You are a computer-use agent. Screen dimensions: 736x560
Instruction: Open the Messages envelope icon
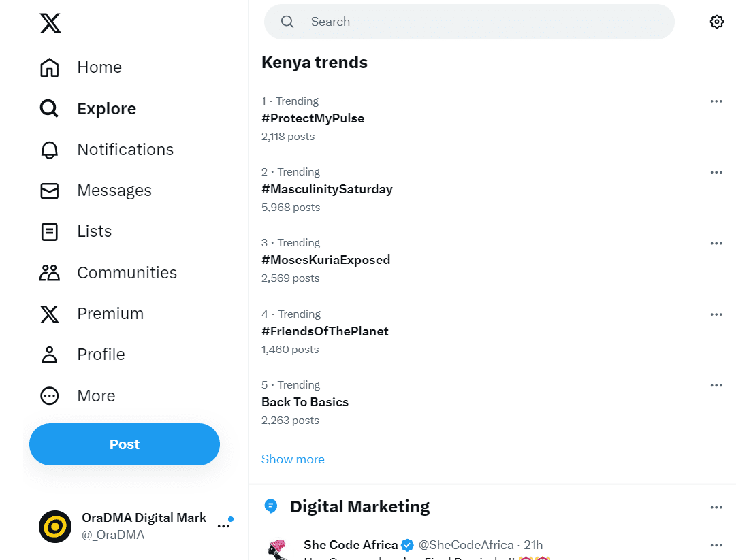coord(49,191)
